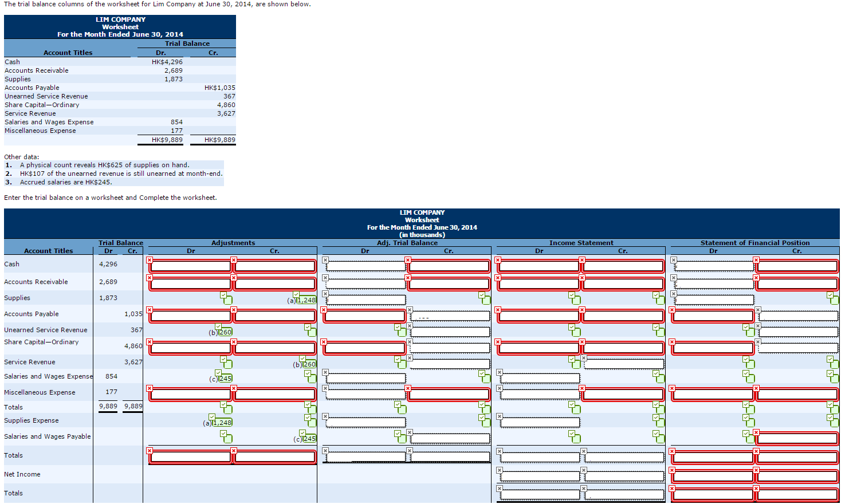The height and width of the screenshot is (504, 845).
Task: Select Accounts Payable Financial Position Cr field
Action: (x=799, y=316)
